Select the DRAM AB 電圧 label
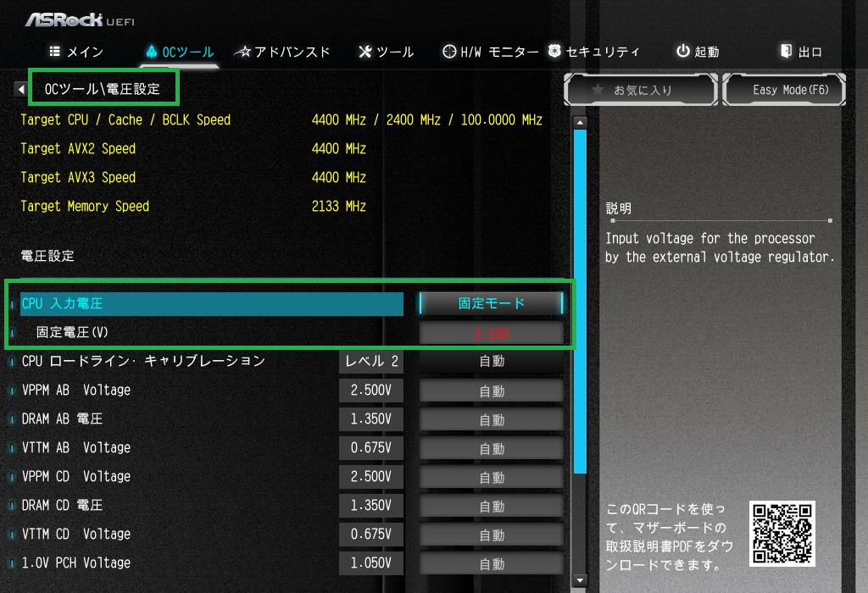 [x=62, y=418]
